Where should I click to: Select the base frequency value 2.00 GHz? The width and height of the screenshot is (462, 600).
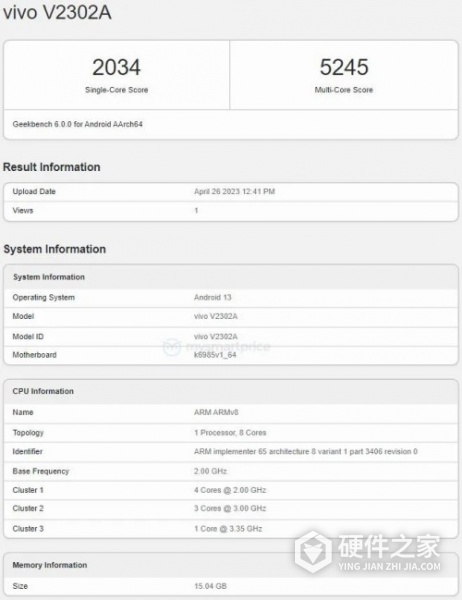(211, 471)
